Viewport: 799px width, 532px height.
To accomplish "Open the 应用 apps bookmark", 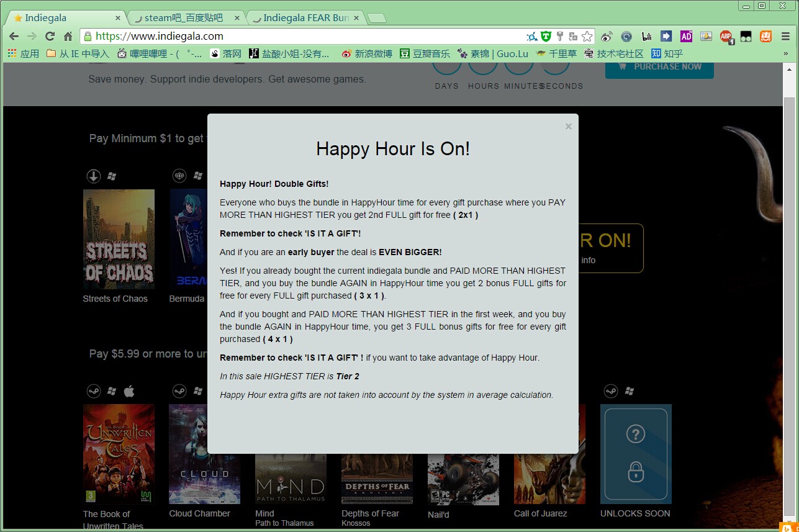I will coord(24,54).
